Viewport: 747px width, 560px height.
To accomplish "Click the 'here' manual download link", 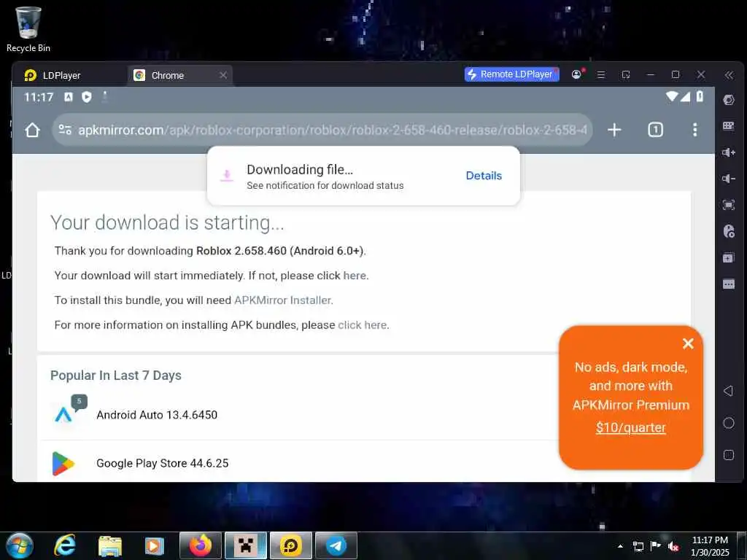I will (x=355, y=276).
